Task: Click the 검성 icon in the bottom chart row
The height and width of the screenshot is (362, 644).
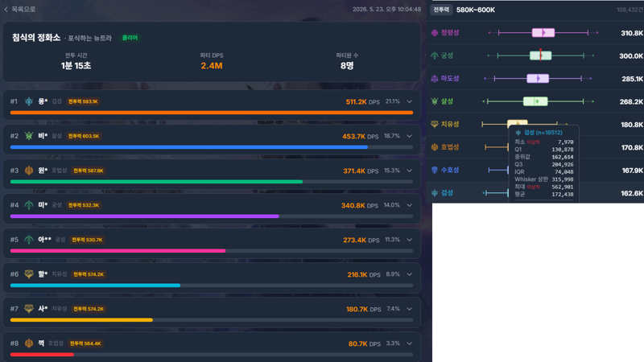Action: [435, 193]
